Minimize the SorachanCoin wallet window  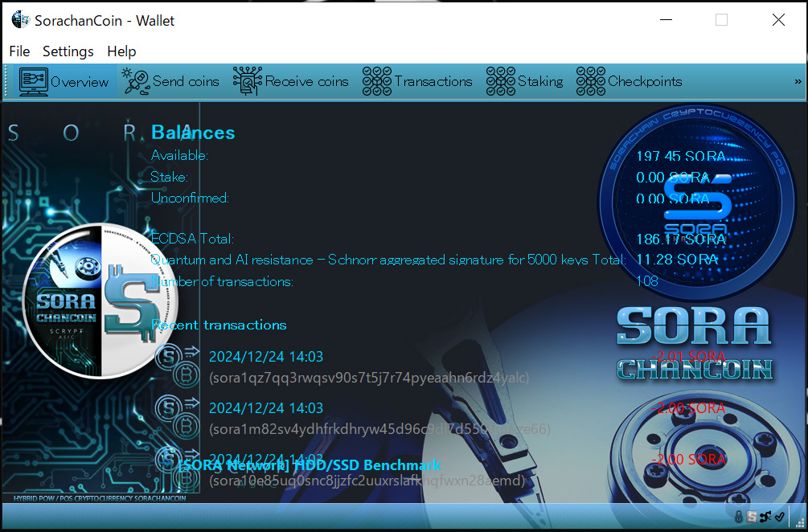pos(666,20)
